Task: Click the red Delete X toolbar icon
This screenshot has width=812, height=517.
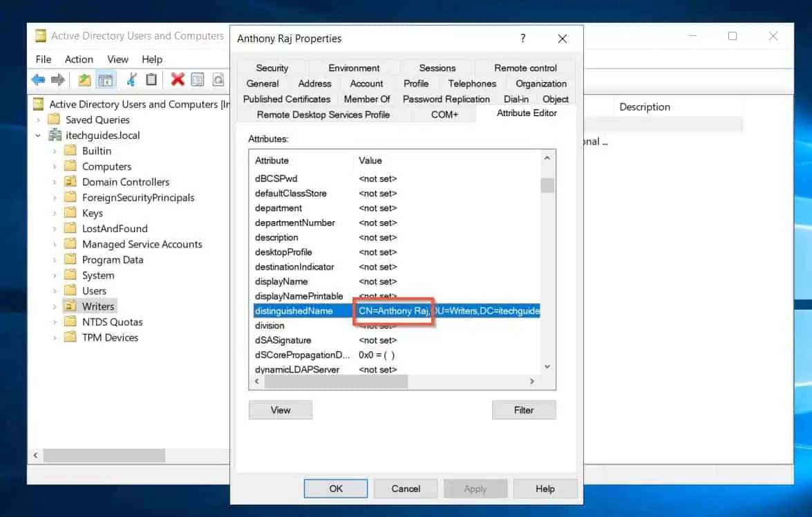Action: pyautogui.click(x=178, y=79)
